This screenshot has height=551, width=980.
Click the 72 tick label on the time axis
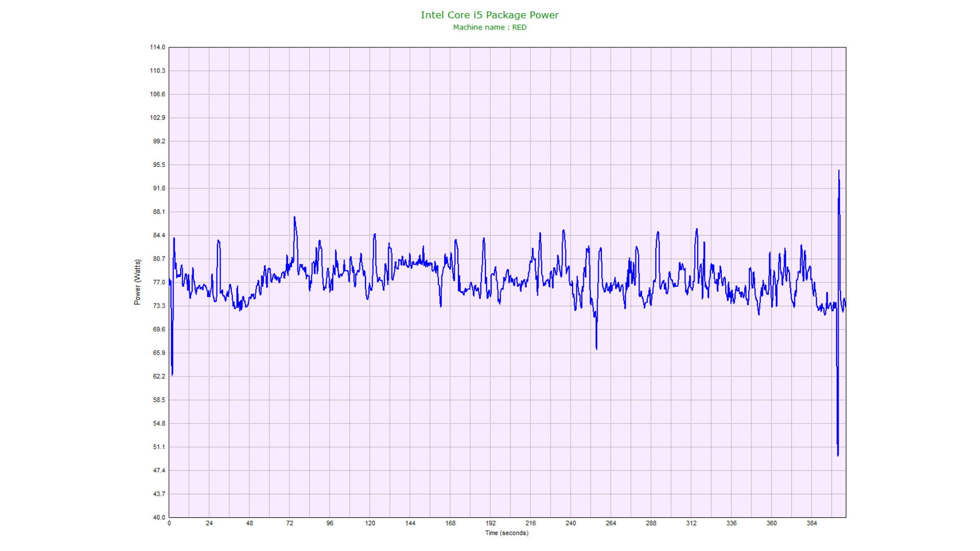pos(289,523)
